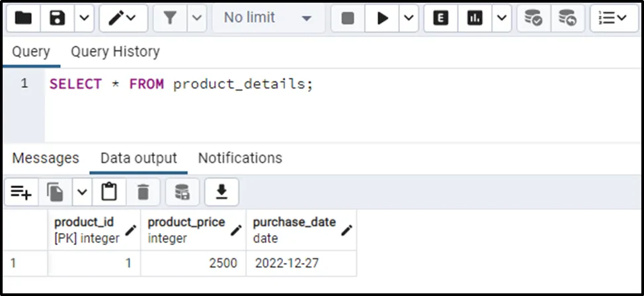644x296 pixels.
Task: Click the Save File floppy icon
Action: pos(58,19)
